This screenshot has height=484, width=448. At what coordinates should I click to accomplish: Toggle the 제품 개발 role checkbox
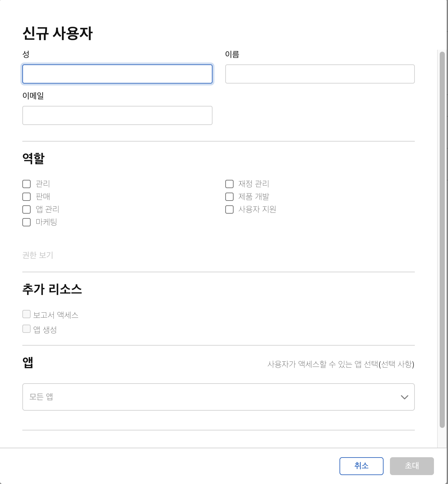click(229, 197)
